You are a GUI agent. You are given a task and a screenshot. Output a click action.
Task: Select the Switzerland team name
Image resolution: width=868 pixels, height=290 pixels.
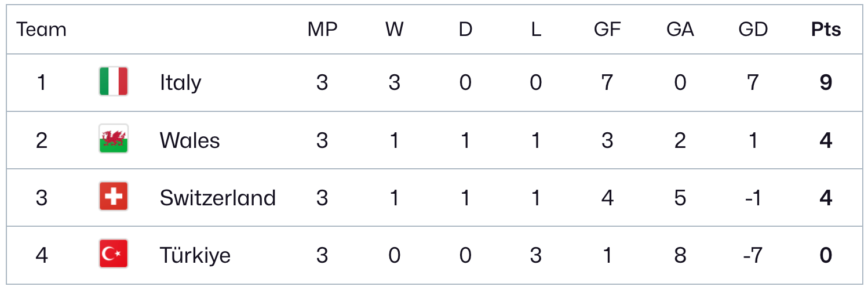click(217, 198)
